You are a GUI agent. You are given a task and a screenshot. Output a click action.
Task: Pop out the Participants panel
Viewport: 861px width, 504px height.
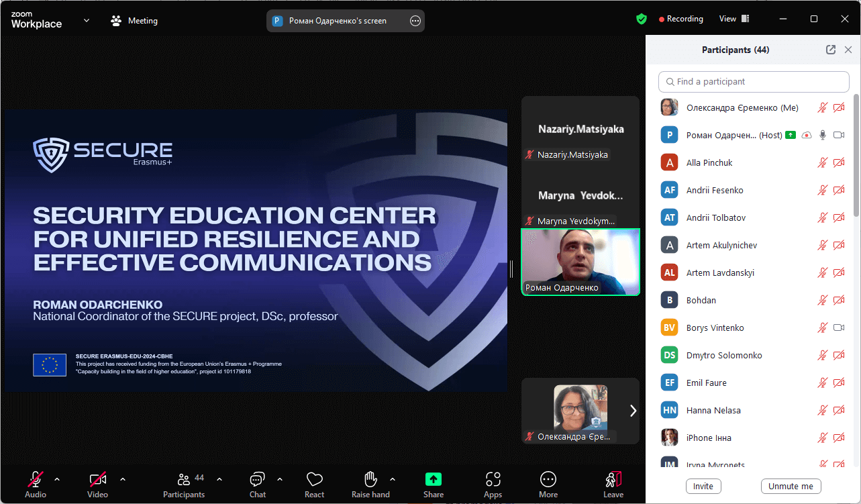[831, 50]
